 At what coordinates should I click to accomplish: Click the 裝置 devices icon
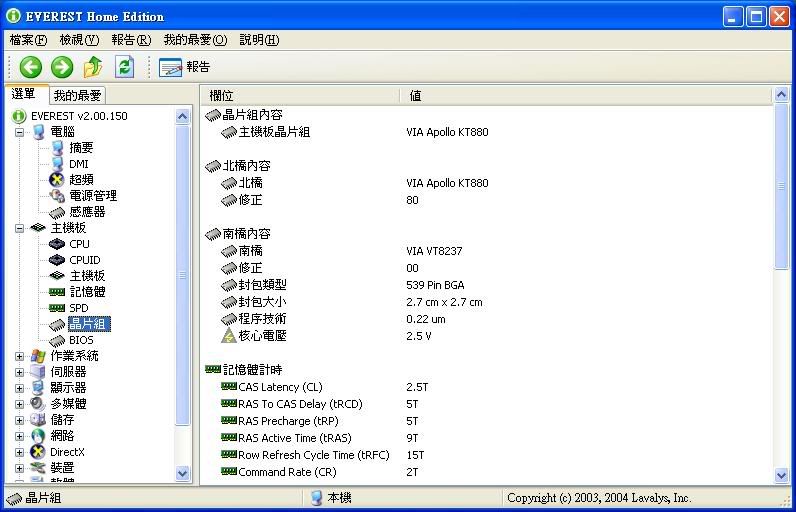point(38,468)
